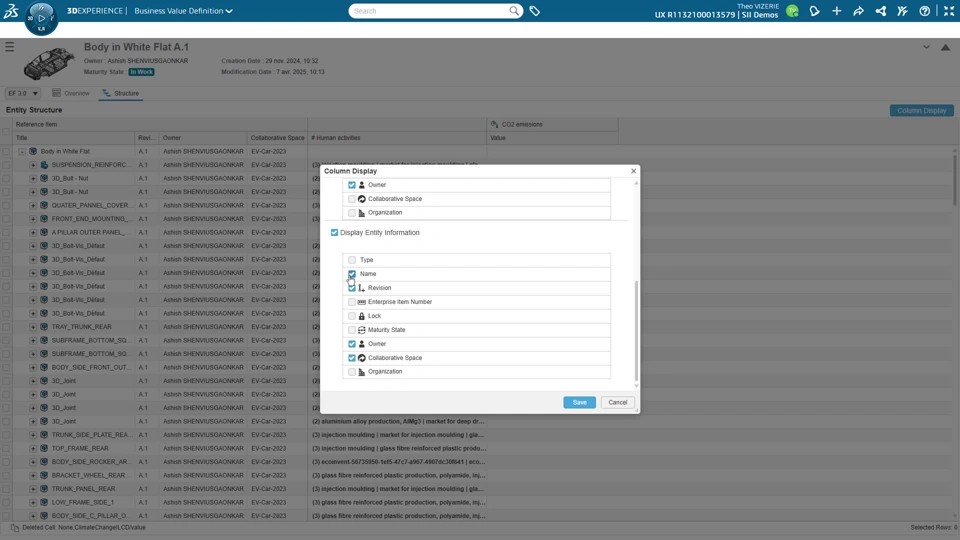Open the 3DEXPERIENCE compass
960x540 pixels.
41,18
